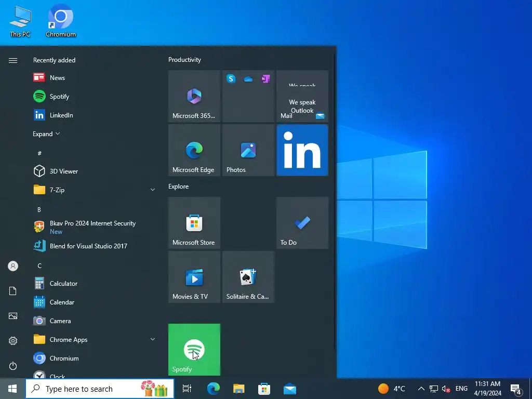Open the To Do tile
Screen dimensions: 532x399
coord(302,223)
